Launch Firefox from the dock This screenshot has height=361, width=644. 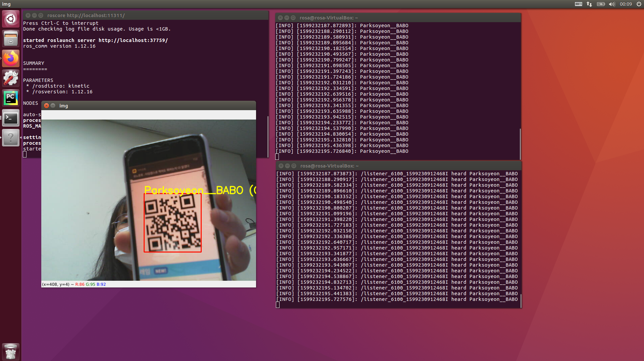pyautogui.click(x=11, y=58)
